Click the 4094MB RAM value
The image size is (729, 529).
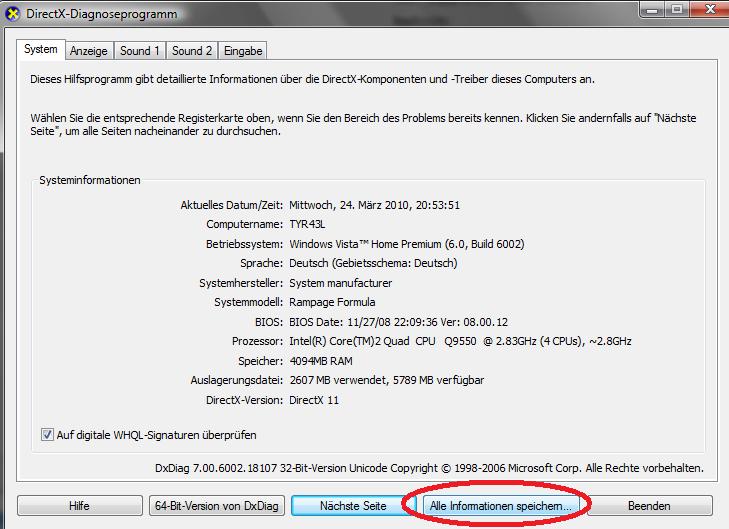(321, 361)
